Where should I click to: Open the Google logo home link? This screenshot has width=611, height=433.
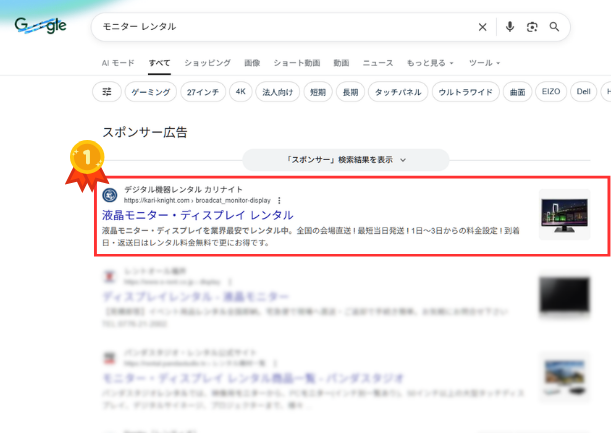[41, 26]
